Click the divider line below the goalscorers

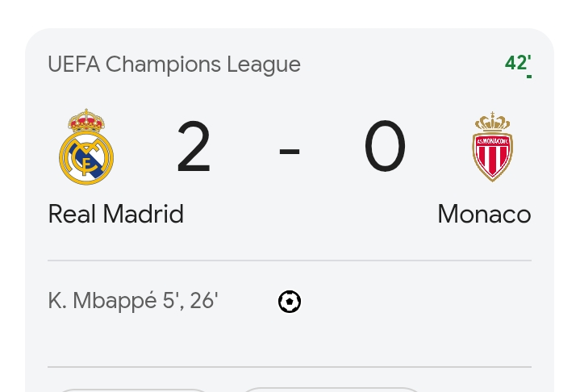point(290,367)
